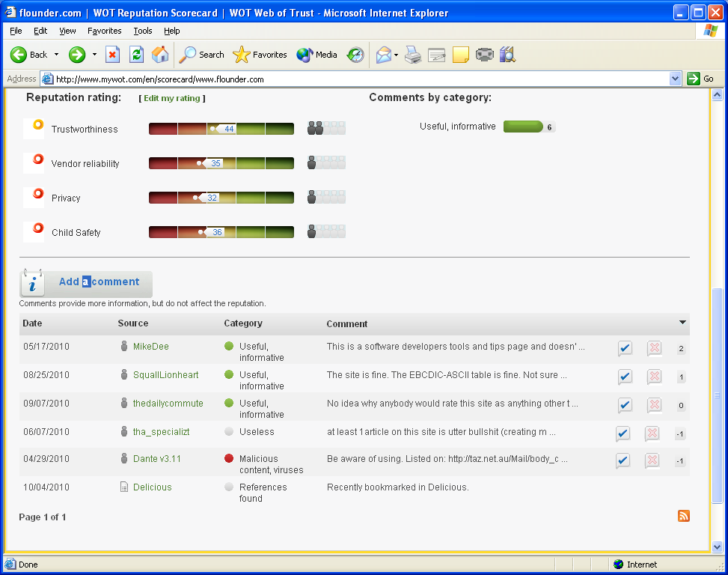
Task: Click the comments table sort arrow
Action: point(682,323)
